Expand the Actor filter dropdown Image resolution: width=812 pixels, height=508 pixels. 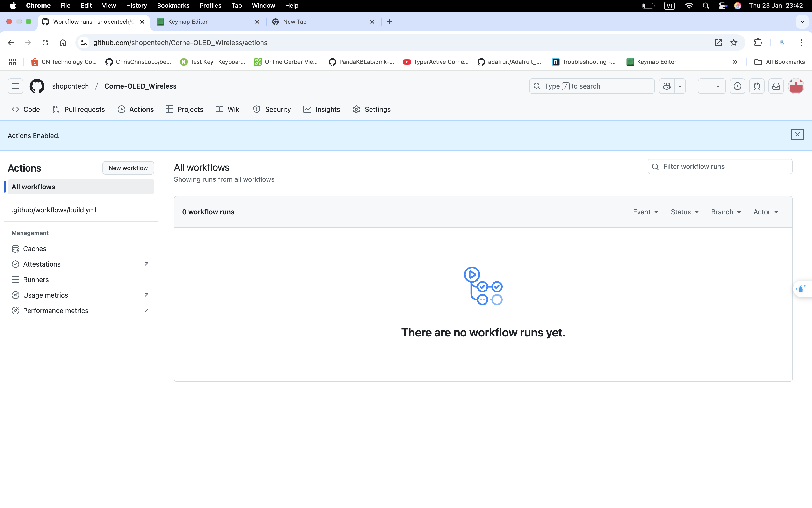click(x=766, y=212)
